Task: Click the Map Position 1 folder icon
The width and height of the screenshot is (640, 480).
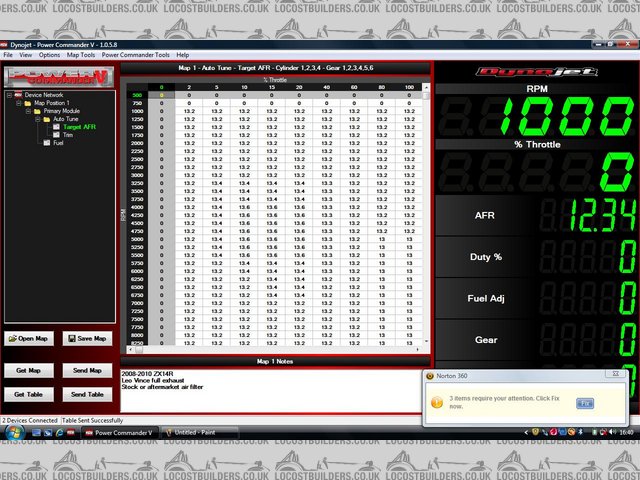Action: pyautogui.click(x=28, y=103)
